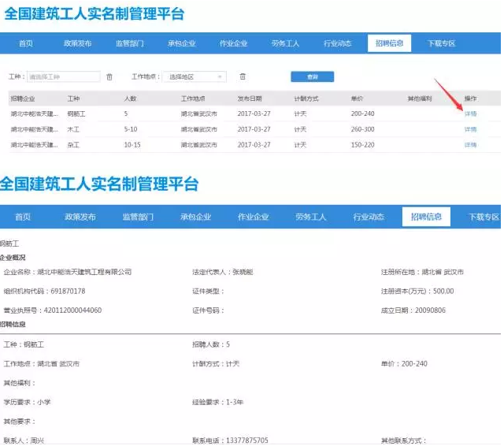Click 发布日期 column header in table
Image resolution: width=504 pixels, height=446 pixels.
250,98
